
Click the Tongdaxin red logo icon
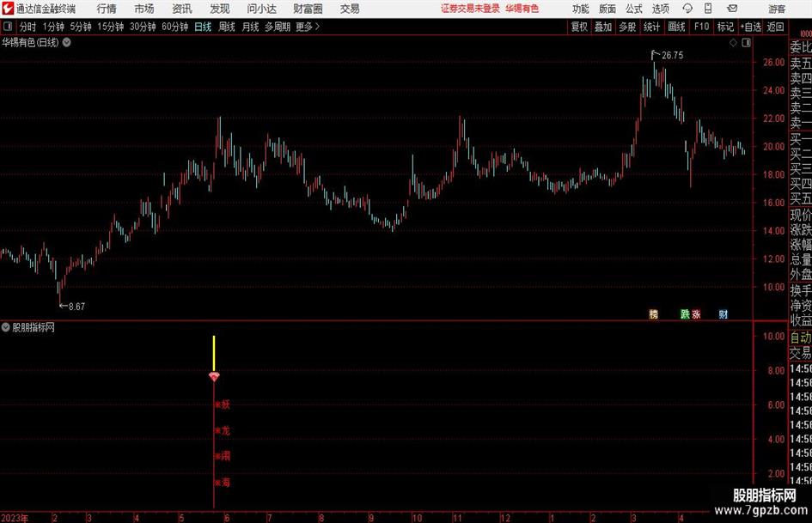(7, 9)
